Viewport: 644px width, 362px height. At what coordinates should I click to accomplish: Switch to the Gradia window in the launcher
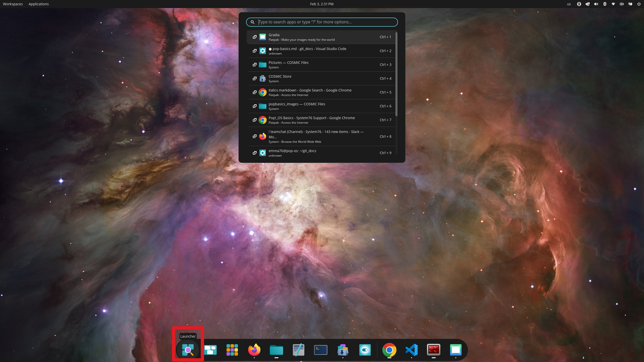(322, 37)
